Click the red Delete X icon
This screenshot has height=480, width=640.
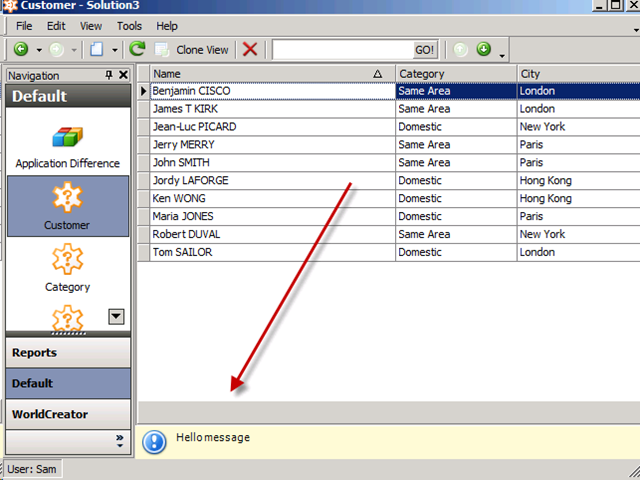pos(250,49)
